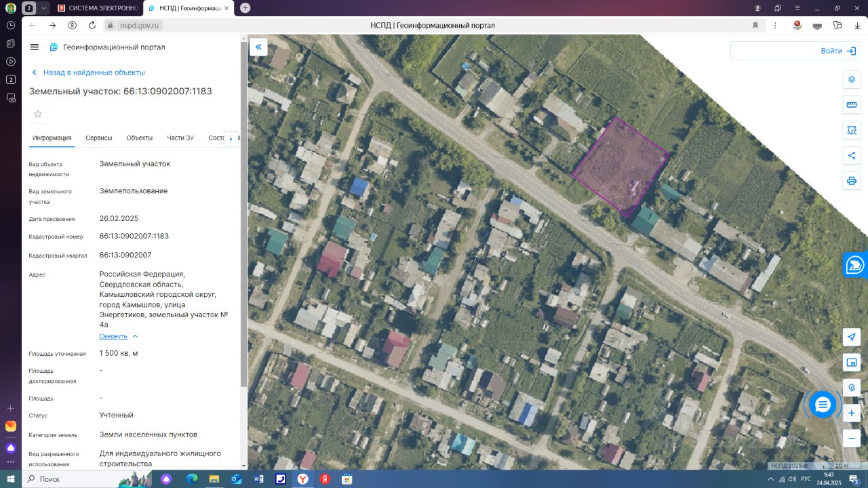868x488 pixels.
Task: Go back in browser history
Action: coord(33,25)
